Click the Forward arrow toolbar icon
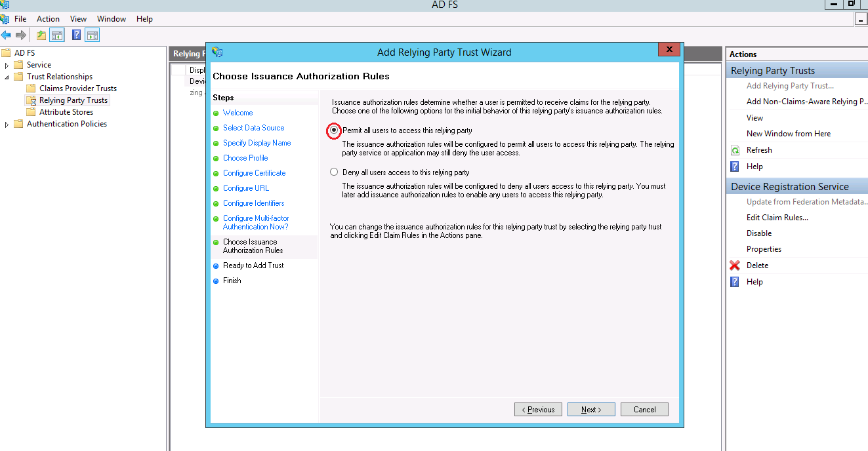 pos(21,35)
